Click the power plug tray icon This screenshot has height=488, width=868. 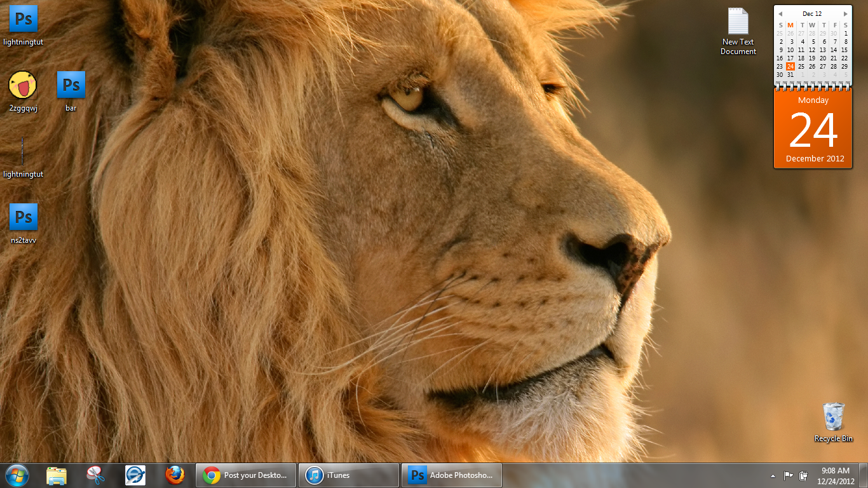click(x=803, y=475)
